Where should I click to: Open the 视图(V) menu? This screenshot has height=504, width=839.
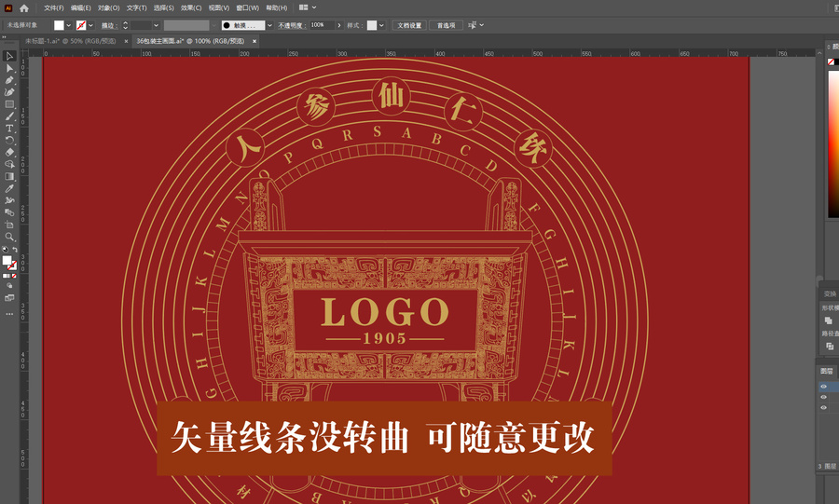coord(219,8)
